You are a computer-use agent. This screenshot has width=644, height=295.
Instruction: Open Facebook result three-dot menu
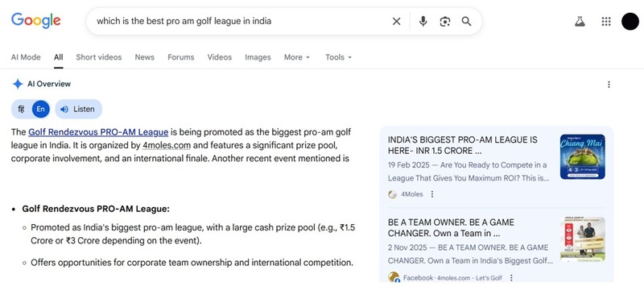coord(511,278)
